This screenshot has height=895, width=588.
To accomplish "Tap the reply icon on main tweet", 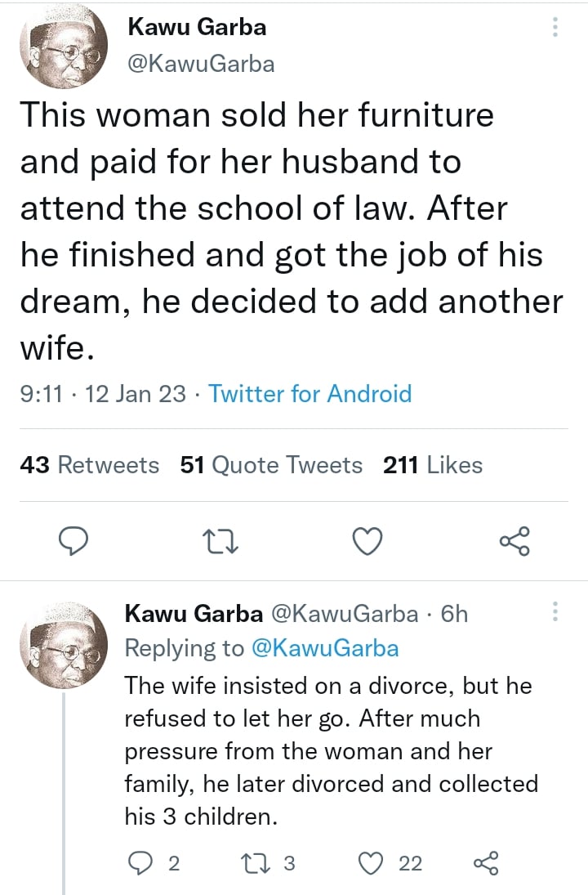I will (x=74, y=541).
